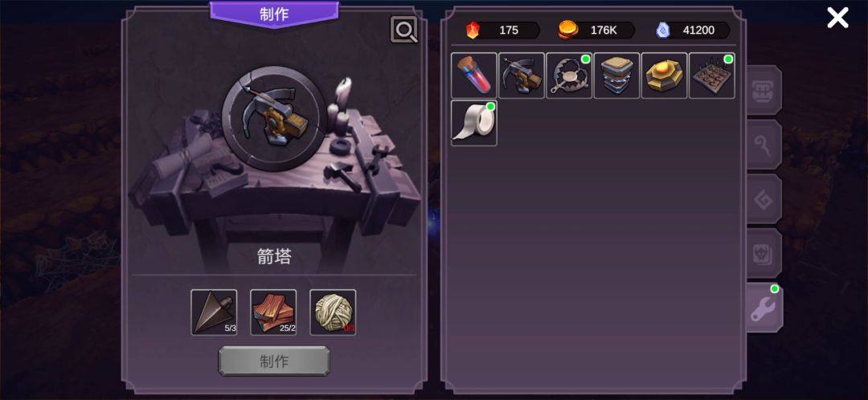Image resolution: width=868 pixels, height=400 pixels.
Task: Tap the red gem currency counter
Action: click(502, 30)
